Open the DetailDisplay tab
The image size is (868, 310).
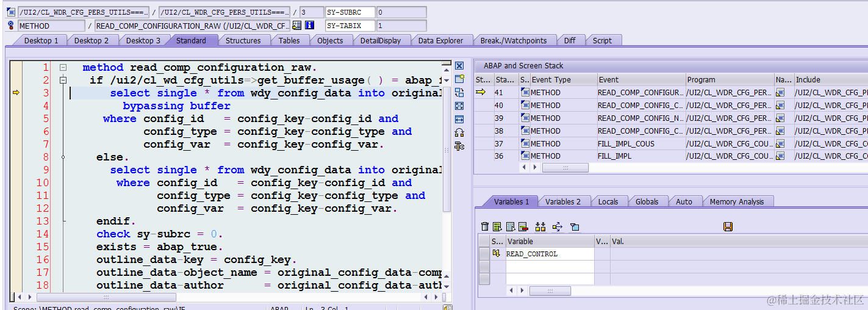[381, 40]
